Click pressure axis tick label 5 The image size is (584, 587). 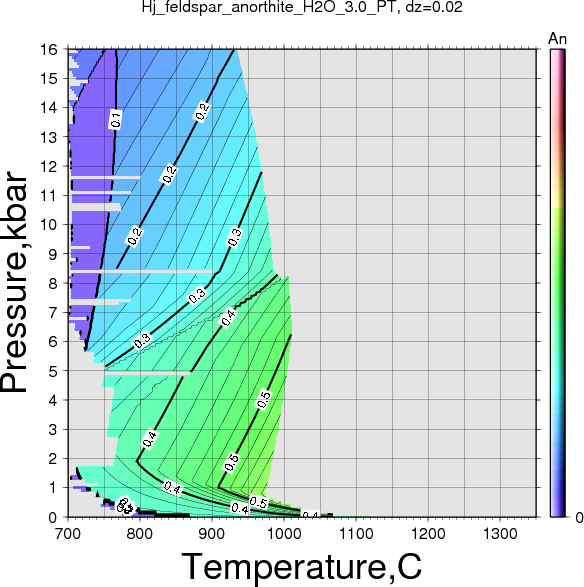(54, 371)
